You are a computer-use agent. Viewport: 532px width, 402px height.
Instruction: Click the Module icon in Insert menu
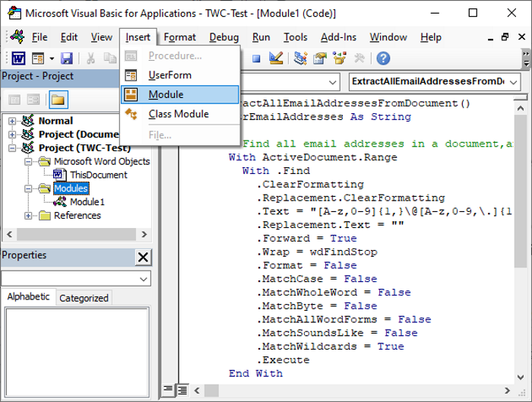131,94
